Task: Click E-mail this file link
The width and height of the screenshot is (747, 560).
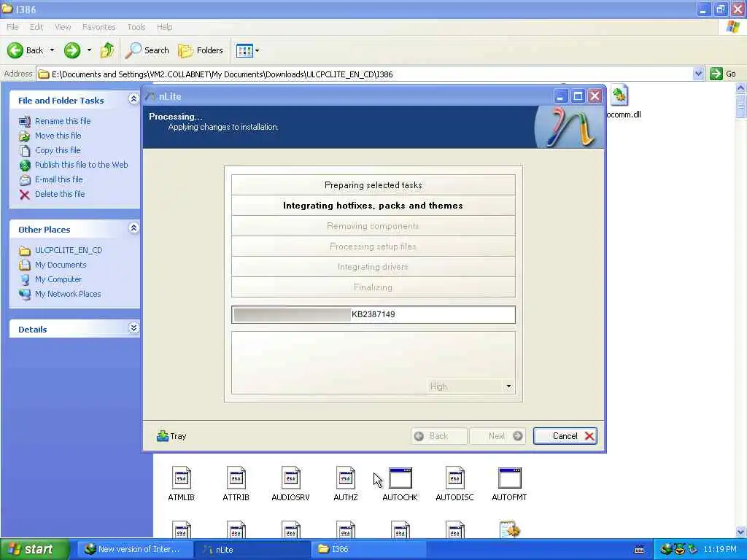Action: pyautogui.click(x=58, y=179)
